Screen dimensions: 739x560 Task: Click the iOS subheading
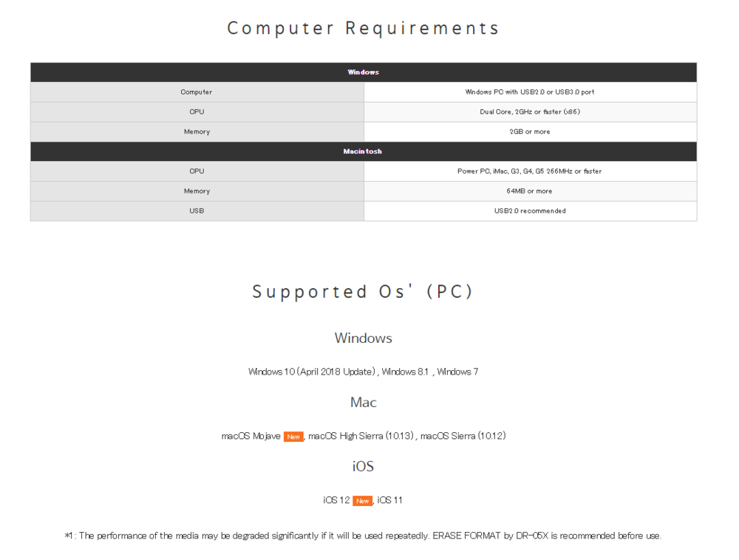[363, 467]
